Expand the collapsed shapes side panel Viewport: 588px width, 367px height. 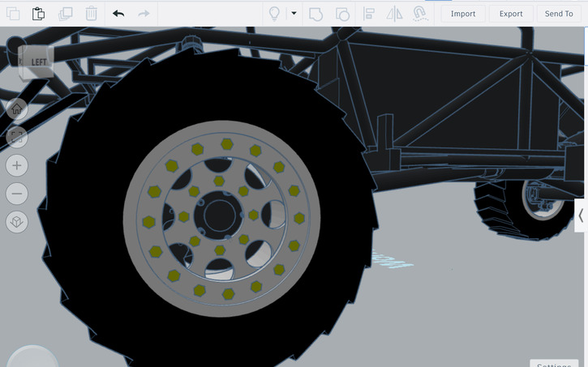pos(581,216)
